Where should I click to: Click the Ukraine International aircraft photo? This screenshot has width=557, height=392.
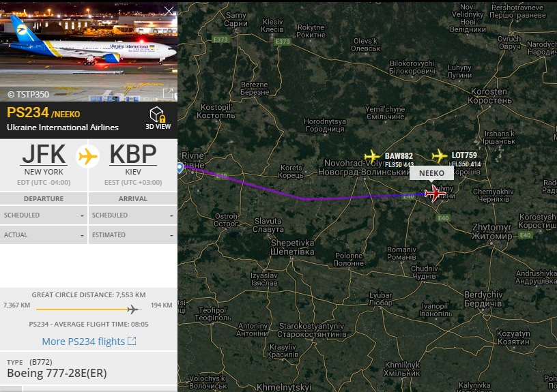(89, 51)
